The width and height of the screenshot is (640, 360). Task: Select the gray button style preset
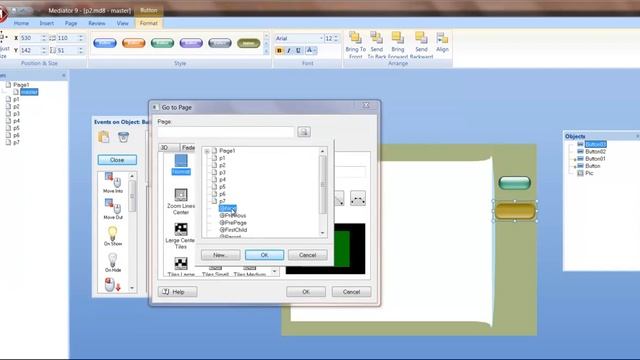pyautogui.click(x=220, y=43)
